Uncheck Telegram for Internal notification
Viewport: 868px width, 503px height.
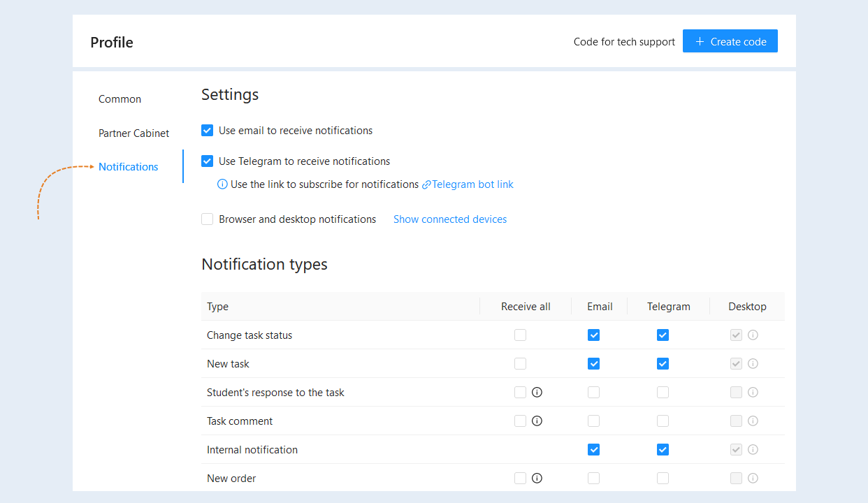click(663, 450)
